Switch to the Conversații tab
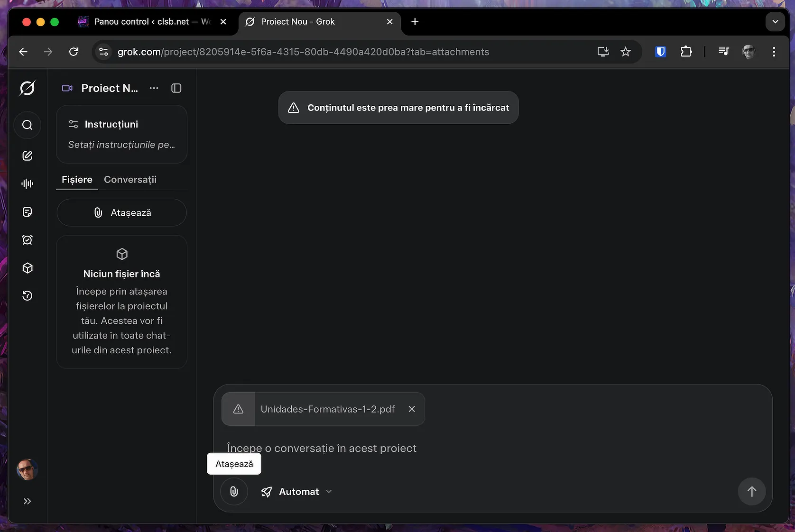Screen dimensions: 795x532 click(130, 180)
